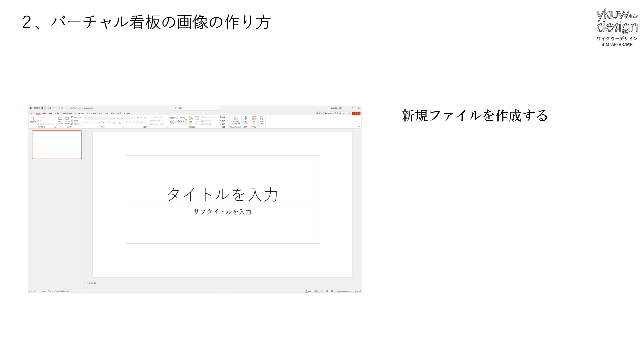The width and height of the screenshot is (644, 362).
Task: Open the Insert (挿入) ribbon tab
Action: tap(45, 113)
